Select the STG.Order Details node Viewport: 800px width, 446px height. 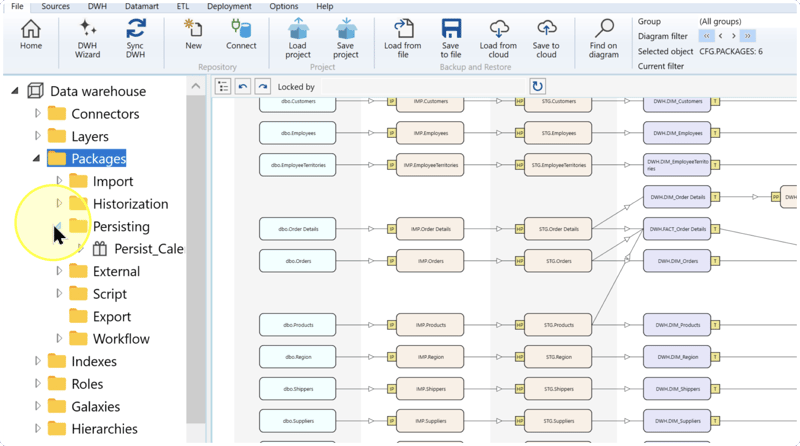pyautogui.click(x=558, y=229)
